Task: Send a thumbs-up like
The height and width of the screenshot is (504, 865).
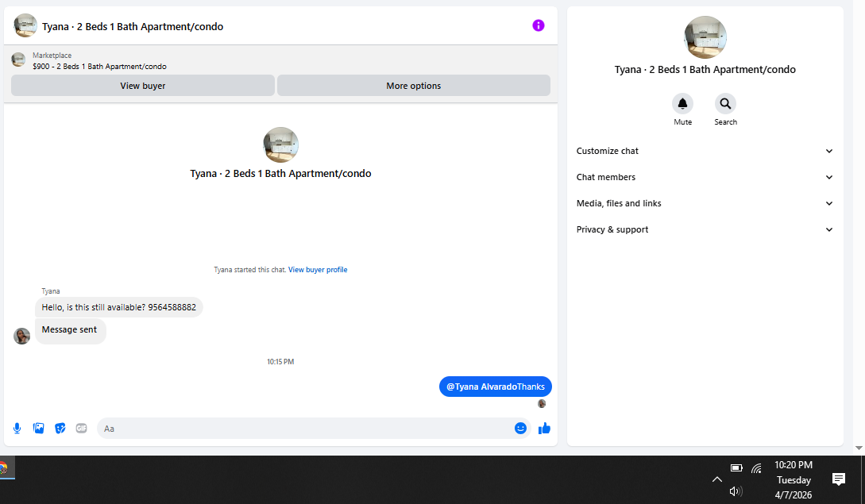Action: (544, 429)
